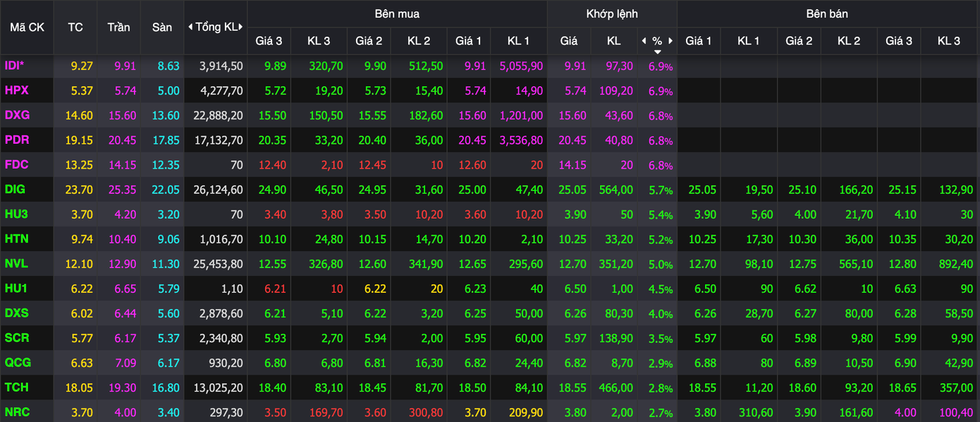Click the sort triangle under % header

click(x=657, y=52)
